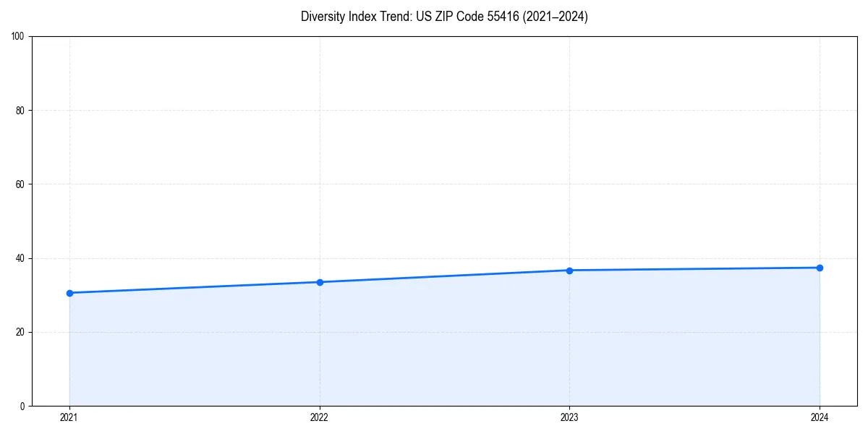Click the 2021 x-axis label
Screen dimensions: 868x434
(69, 417)
